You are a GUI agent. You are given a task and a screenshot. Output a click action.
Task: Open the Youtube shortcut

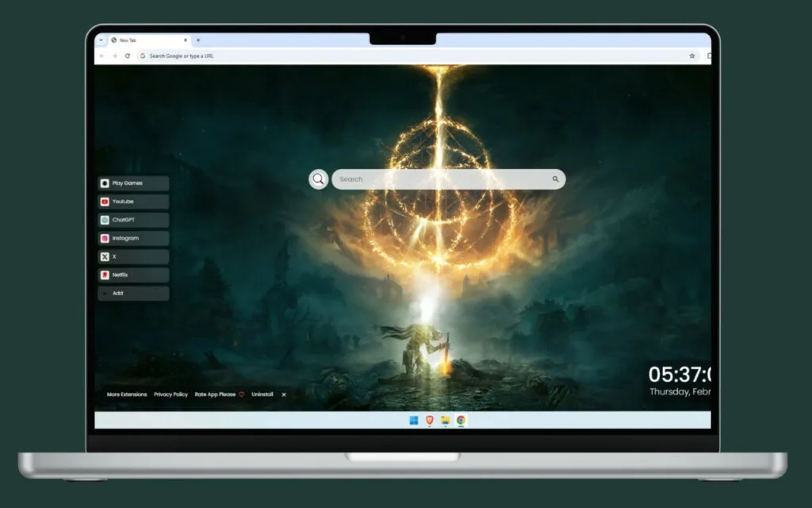coord(133,202)
